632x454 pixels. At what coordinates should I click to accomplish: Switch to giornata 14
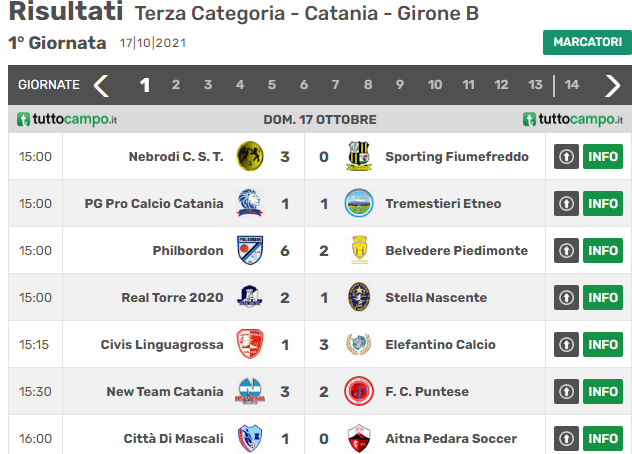[572, 85]
